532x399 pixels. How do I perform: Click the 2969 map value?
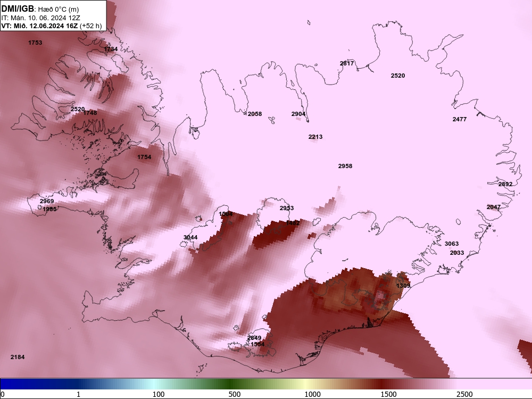click(x=47, y=201)
